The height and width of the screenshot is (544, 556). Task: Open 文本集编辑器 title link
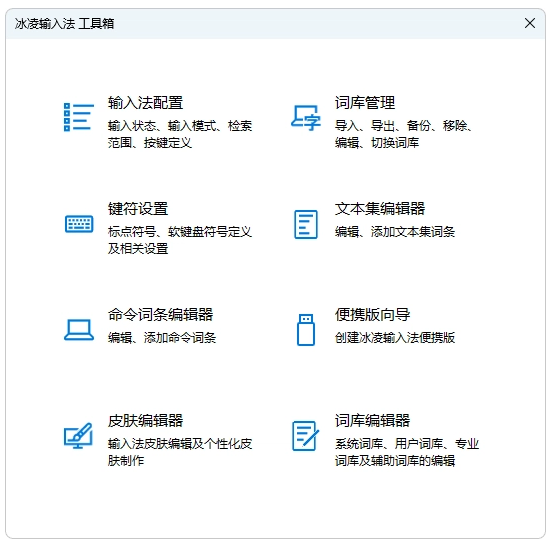pyautogui.click(x=380, y=209)
